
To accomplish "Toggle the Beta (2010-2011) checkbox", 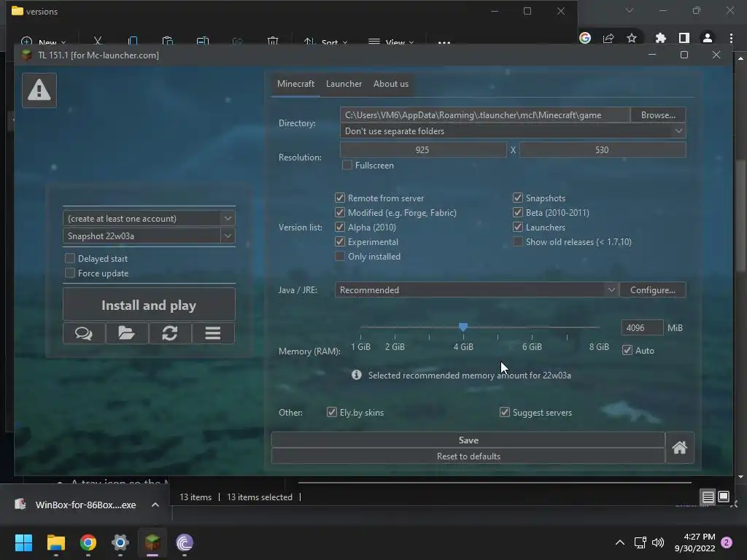I will coord(517,212).
